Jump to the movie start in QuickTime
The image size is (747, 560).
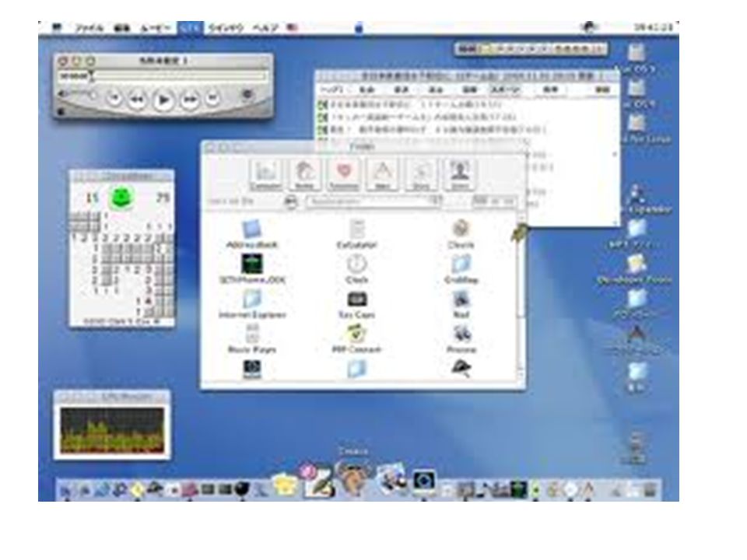tap(114, 99)
